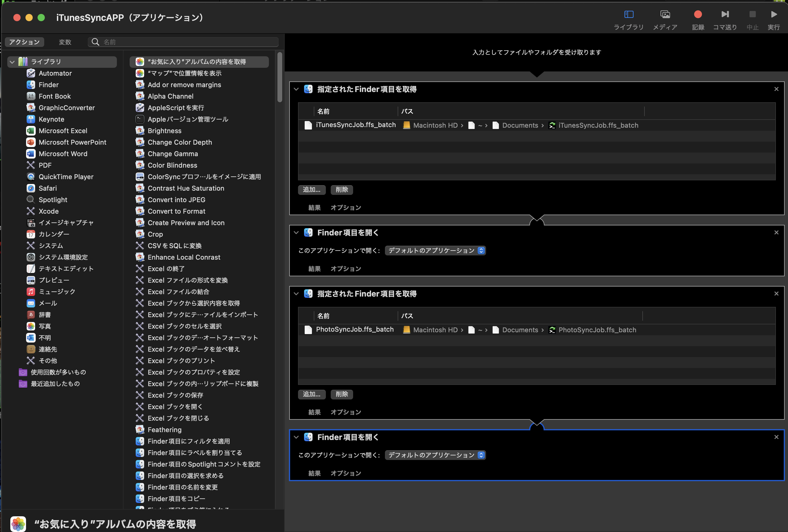The image size is (788, 532).
Task: Open the Media (メディア) browser icon
Action: click(665, 15)
